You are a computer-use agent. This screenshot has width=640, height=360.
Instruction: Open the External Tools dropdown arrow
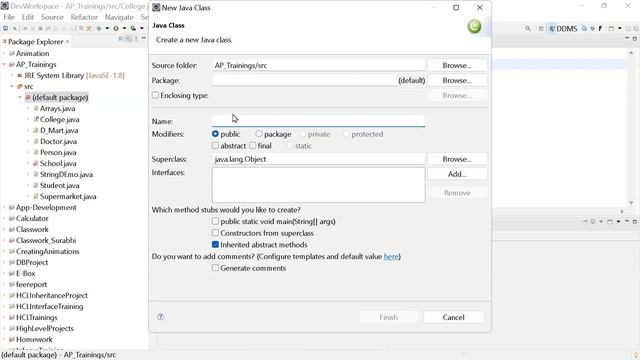coord(142,29)
